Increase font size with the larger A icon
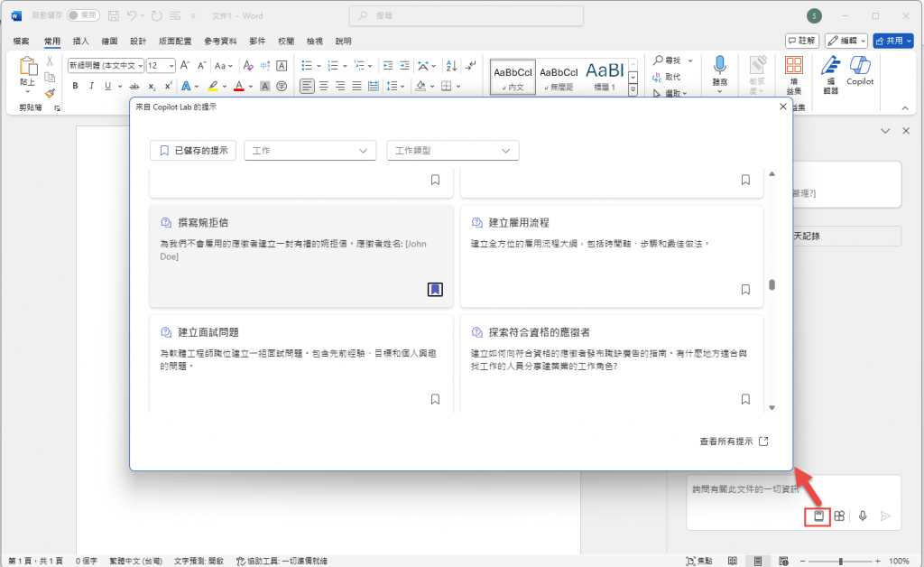The height and width of the screenshot is (567, 924). tap(185, 65)
